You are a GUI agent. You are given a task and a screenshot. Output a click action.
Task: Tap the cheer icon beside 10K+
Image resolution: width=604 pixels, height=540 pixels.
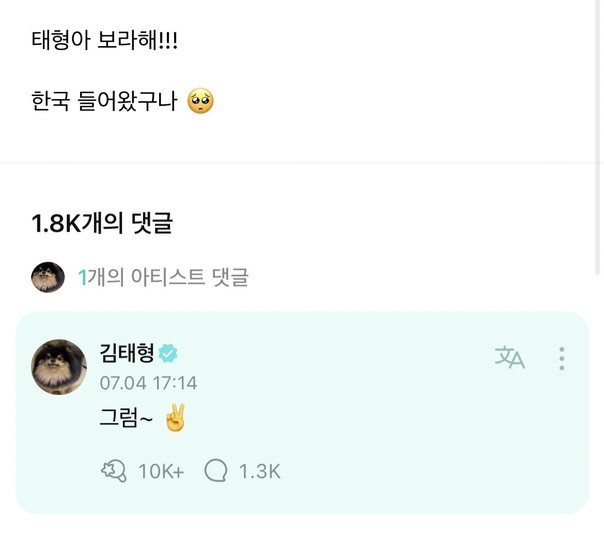point(113,471)
